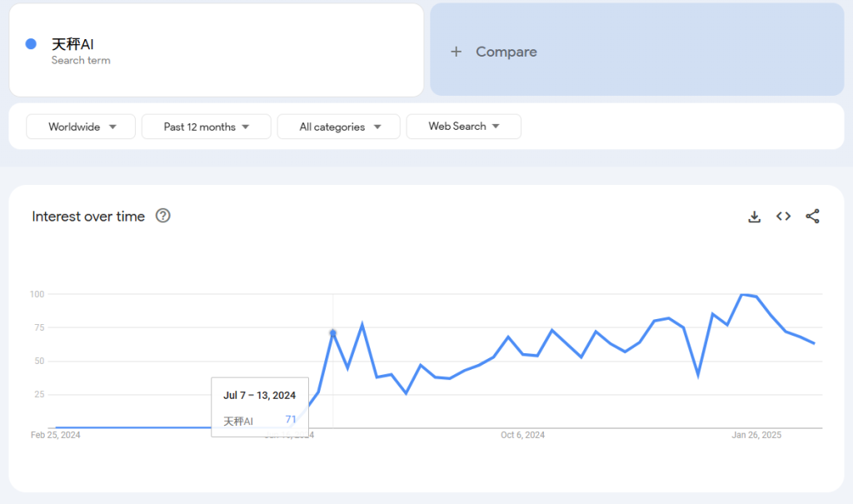Click the blue dot beside 天秤AI
Screen dimensions: 853x504
tap(31, 44)
